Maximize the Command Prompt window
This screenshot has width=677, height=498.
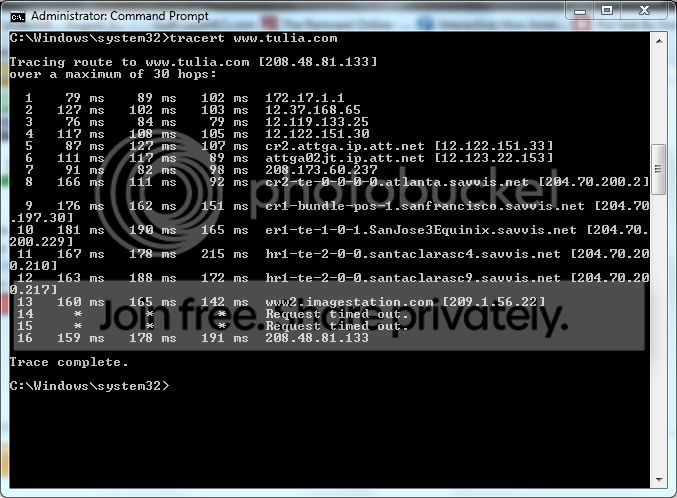coord(607,10)
